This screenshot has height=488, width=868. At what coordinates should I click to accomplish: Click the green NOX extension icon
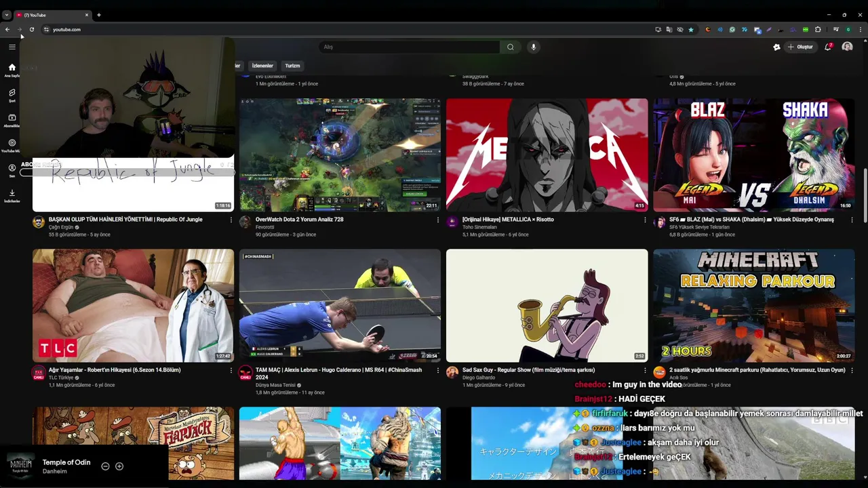[x=806, y=29]
